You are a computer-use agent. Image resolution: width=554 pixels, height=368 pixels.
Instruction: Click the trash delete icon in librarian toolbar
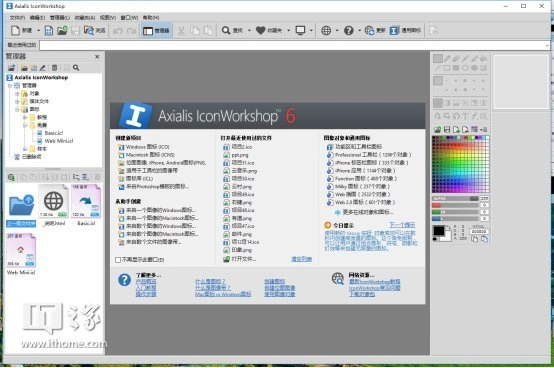click(x=54, y=68)
